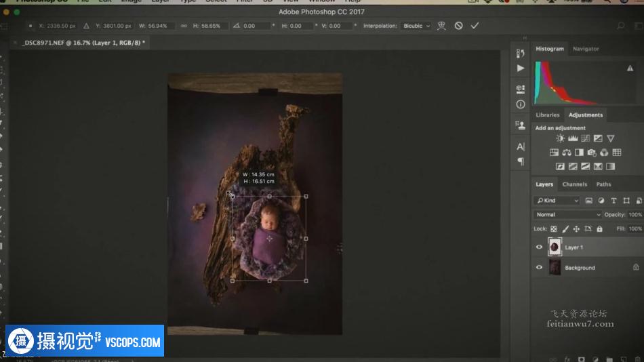Click the height percentage field
This screenshot has width=644, height=362.
(214, 26)
